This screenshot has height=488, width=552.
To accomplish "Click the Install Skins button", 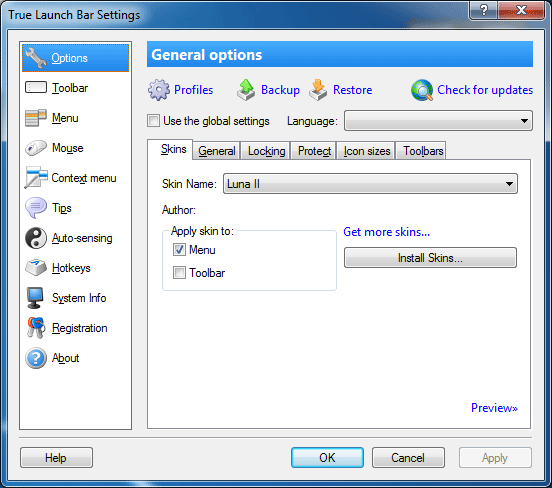I will (x=430, y=258).
